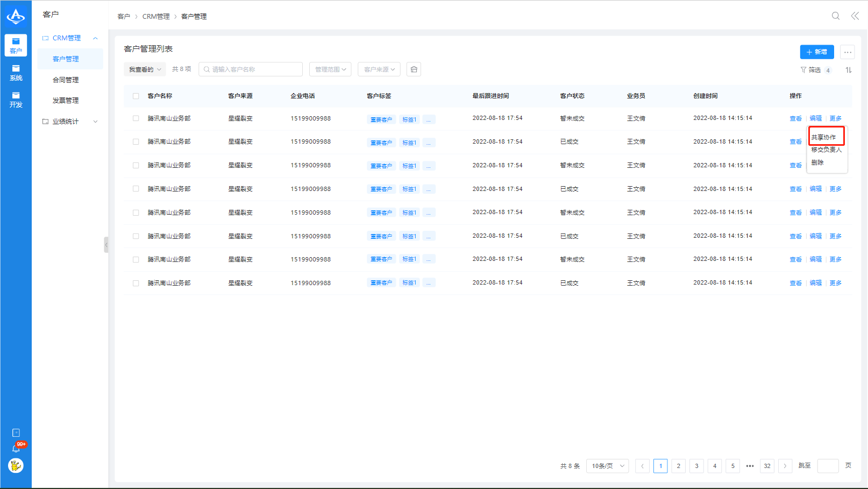Image resolution: width=868 pixels, height=489 pixels.
Task: Click the app logo in the sidebar
Action: (16, 17)
